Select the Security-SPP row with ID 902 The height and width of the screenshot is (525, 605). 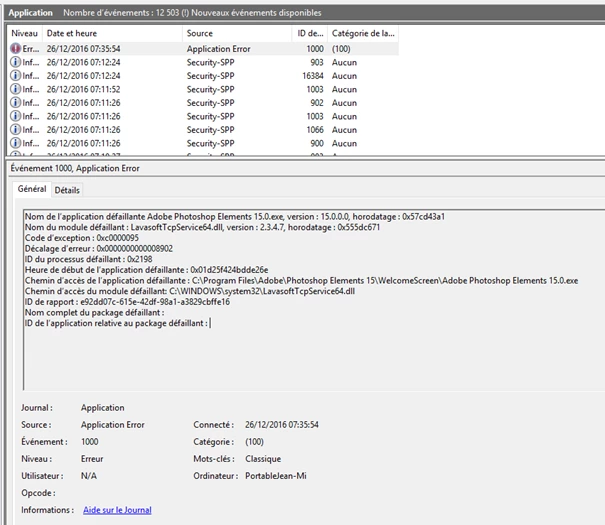pyautogui.click(x=203, y=103)
